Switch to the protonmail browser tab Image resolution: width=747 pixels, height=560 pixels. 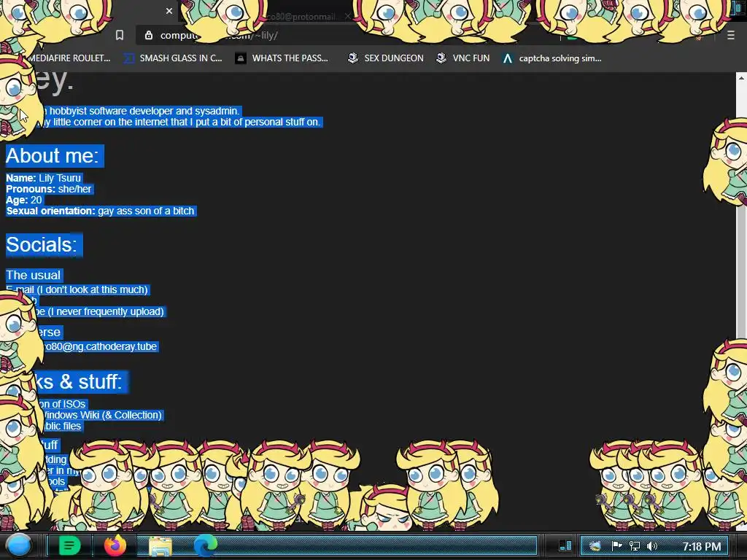[303, 16]
